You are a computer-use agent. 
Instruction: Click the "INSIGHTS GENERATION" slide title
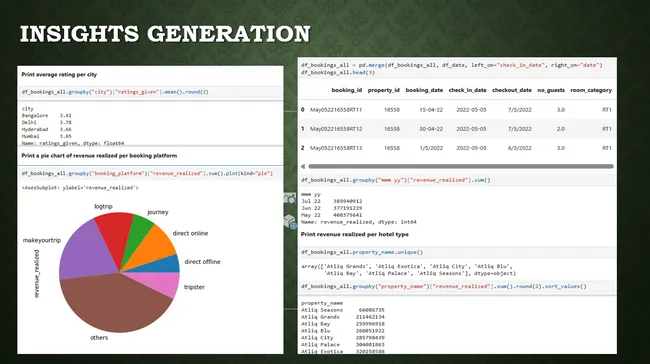[x=165, y=34]
